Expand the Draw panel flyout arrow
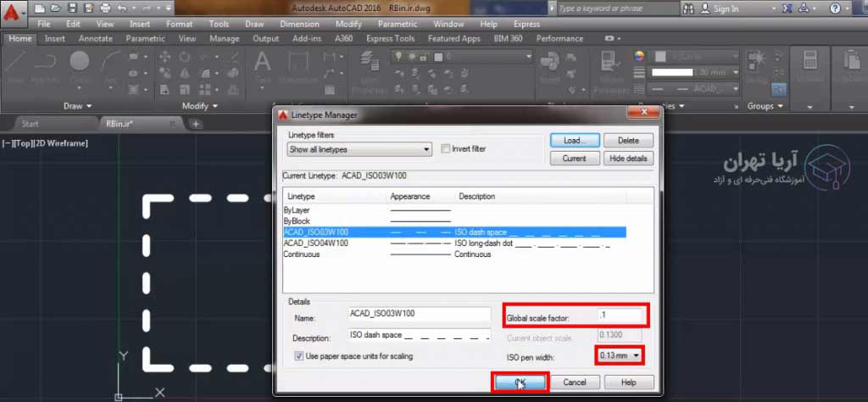868x402 pixels. pos(90,107)
